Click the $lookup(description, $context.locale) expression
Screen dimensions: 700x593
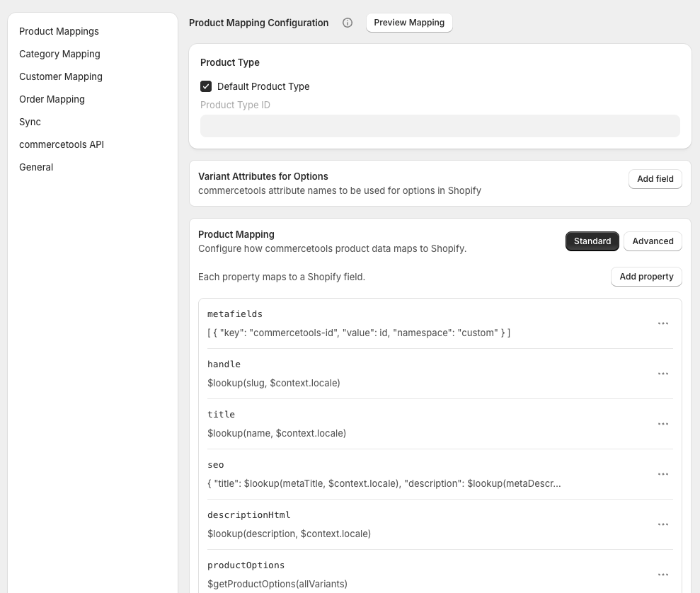click(x=289, y=534)
